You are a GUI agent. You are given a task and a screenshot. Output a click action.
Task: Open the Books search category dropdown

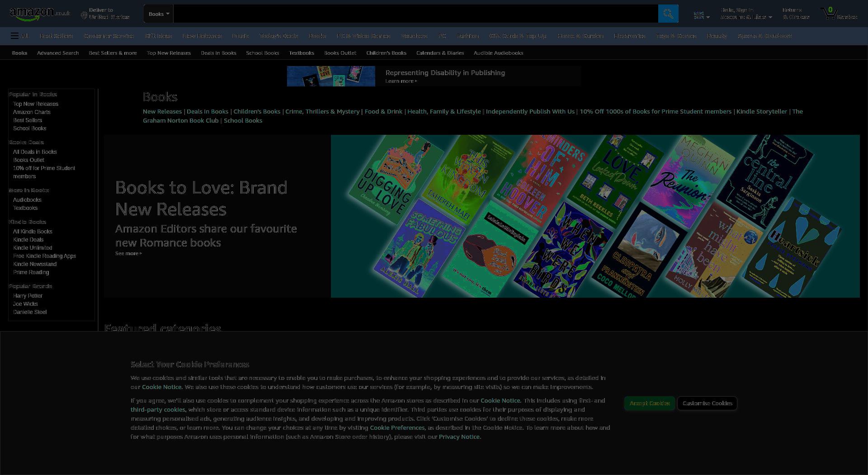click(158, 14)
